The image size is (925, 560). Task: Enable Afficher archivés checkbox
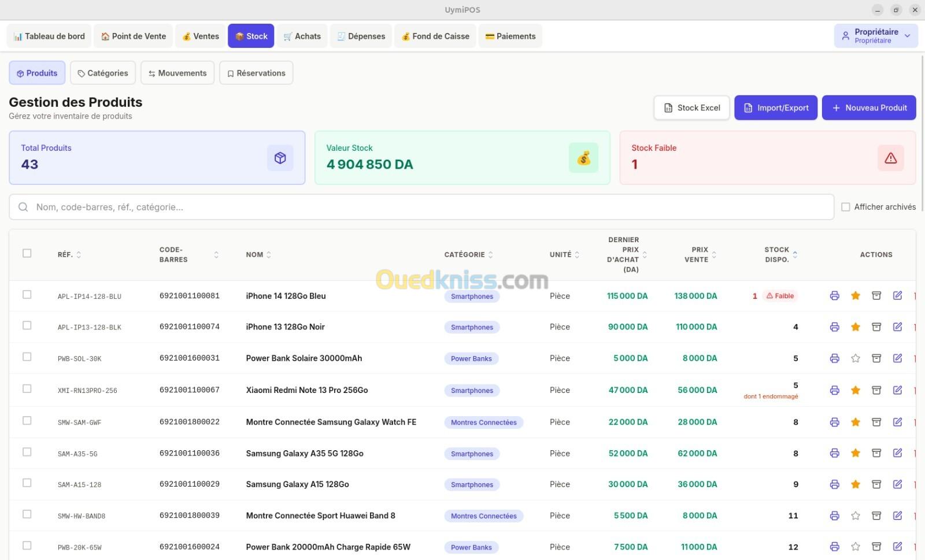coord(846,207)
